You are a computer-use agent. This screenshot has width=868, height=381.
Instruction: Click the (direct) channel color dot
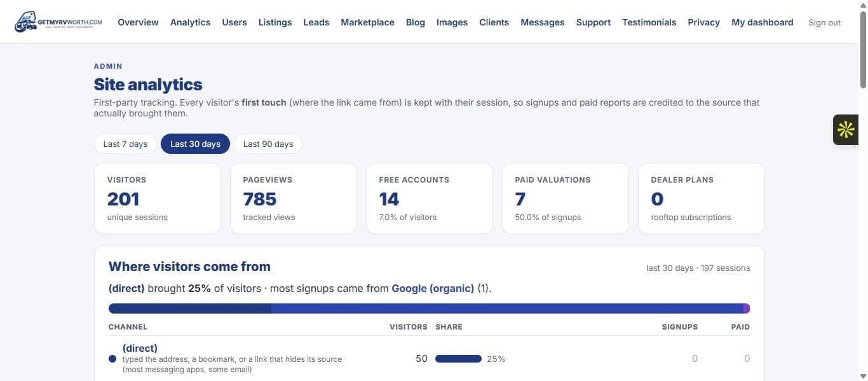[x=112, y=359]
